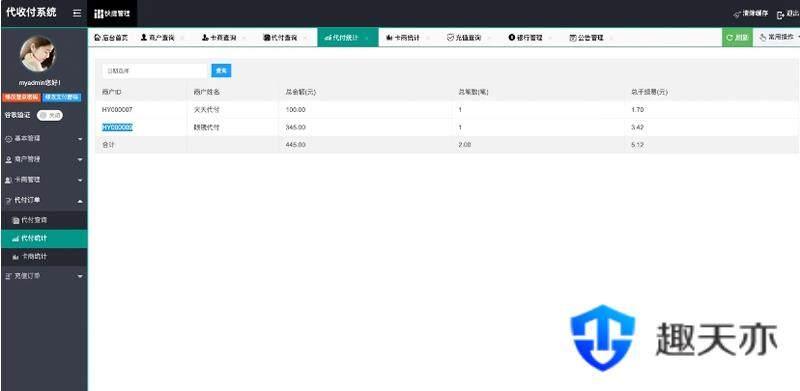Image resolution: width=800 pixels, height=391 pixels.
Task: Open 代付查询 in the sidebar submenu
Action: [x=44, y=220]
